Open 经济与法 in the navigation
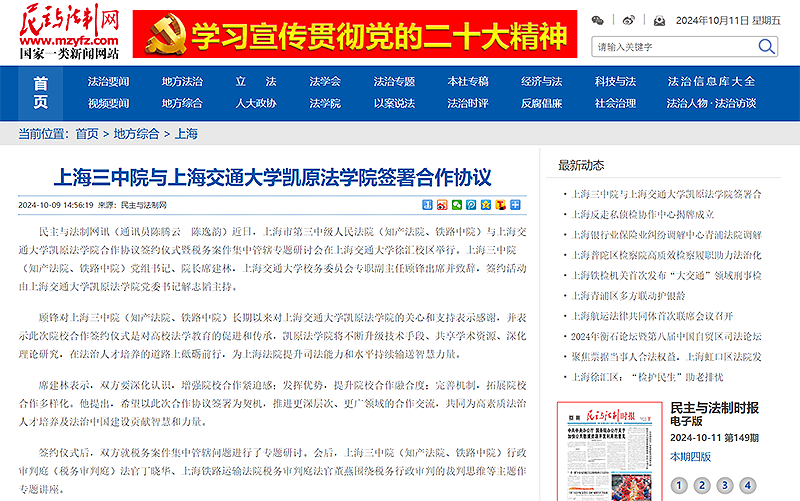800x501 pixels. tap(541, 82)
